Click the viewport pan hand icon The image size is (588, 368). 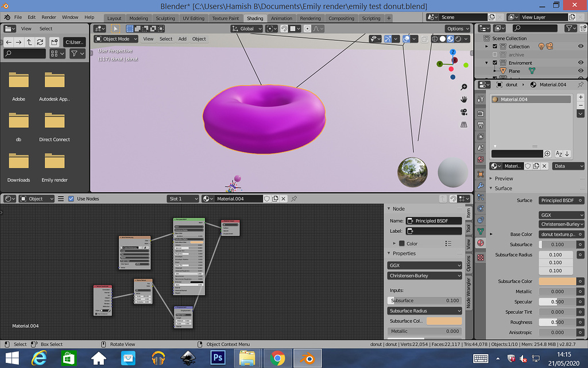(464, 99)
